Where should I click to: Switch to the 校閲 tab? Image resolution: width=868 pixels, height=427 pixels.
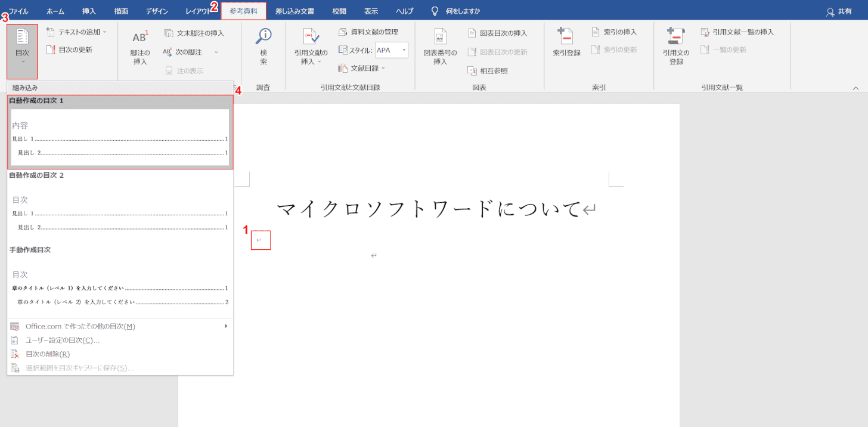(x=339, y=11)
